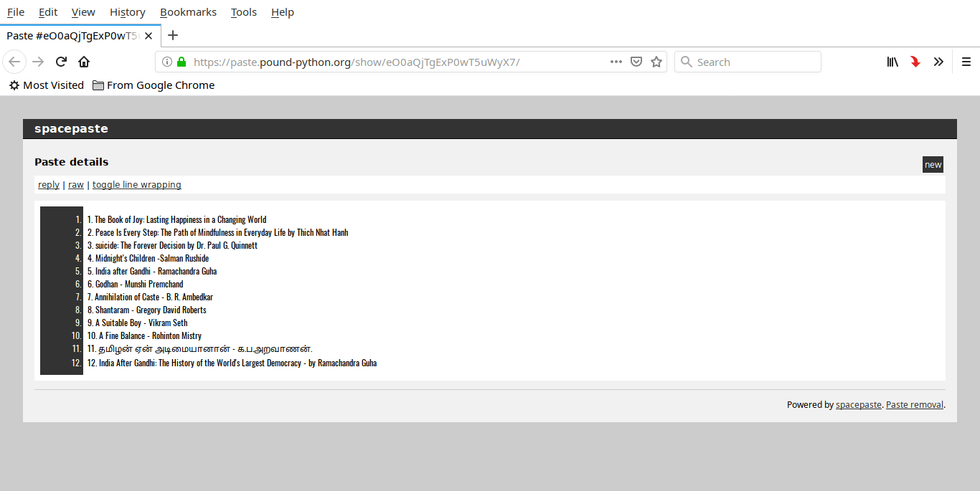Click the red download arrow icon
This screenshot has height=491, width=980.
(x=915, y=62)
